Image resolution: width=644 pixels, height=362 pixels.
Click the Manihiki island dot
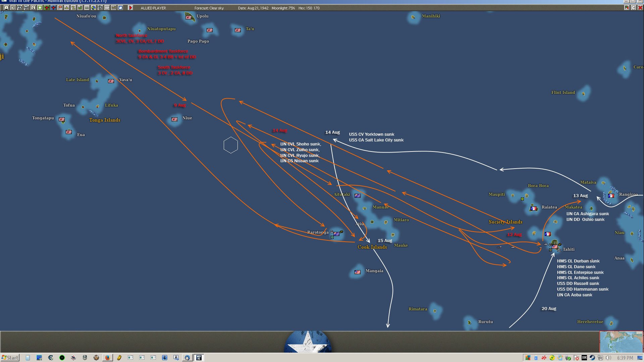coord(413,17)
